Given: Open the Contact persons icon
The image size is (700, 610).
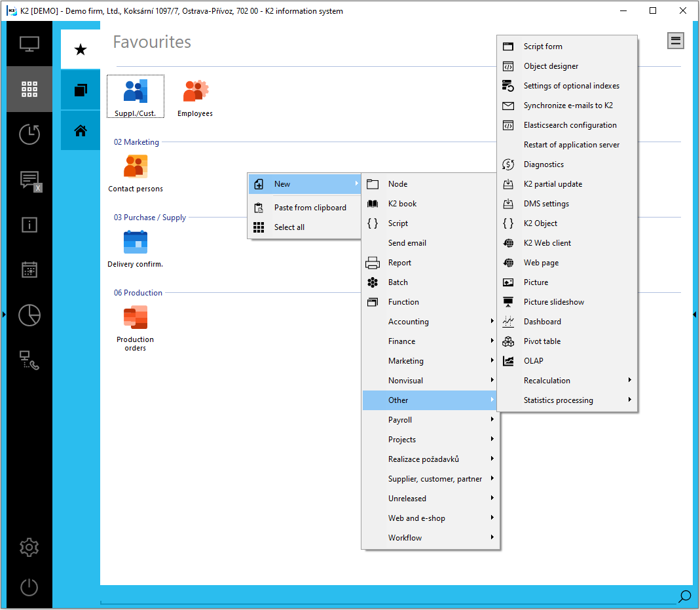Looking at the screenshot, I should pyautogui.click(x=136, y=173).
